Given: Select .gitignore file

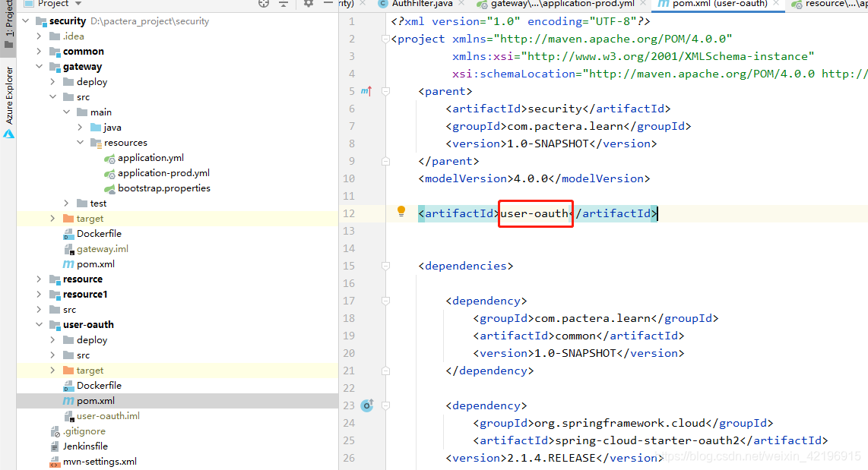Looking at the screenshot, I should 84,431.
